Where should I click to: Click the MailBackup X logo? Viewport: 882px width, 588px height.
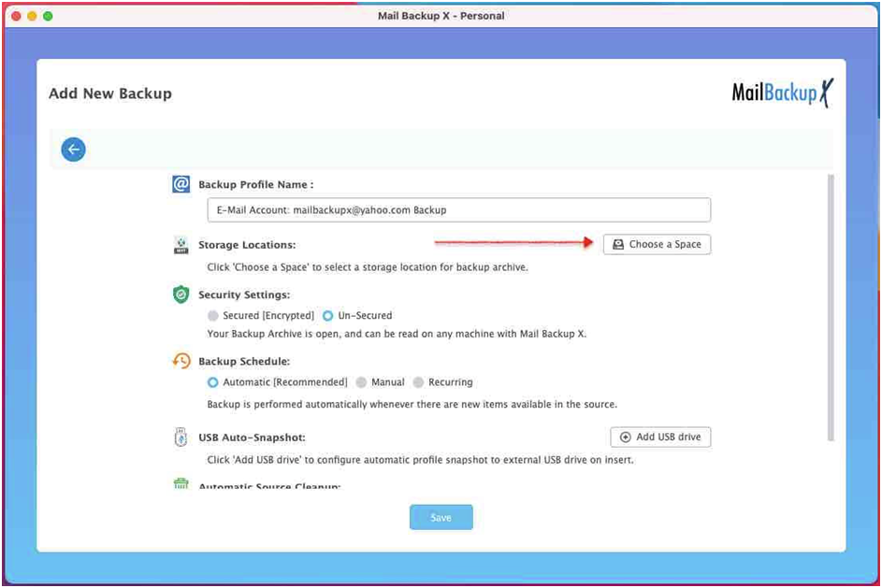(783, 93)
